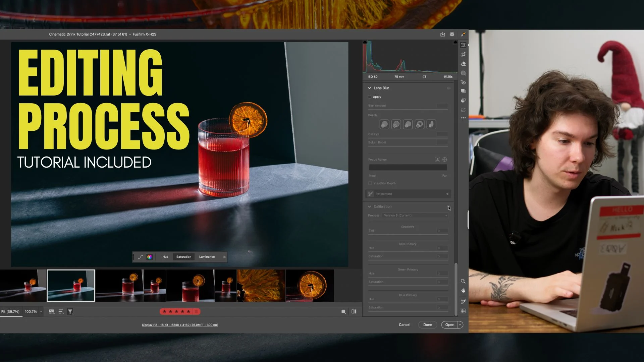
Task: Switch to the Hue tab
Action: [165, 257]
